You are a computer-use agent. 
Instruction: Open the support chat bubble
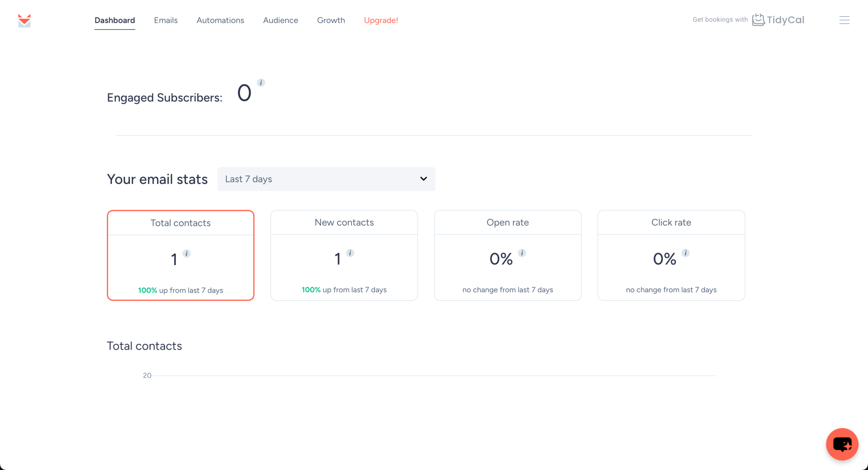click(842, 444)
